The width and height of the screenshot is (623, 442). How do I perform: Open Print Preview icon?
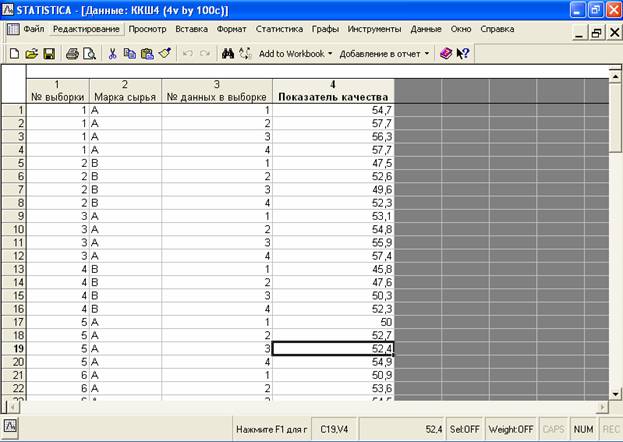89,54
